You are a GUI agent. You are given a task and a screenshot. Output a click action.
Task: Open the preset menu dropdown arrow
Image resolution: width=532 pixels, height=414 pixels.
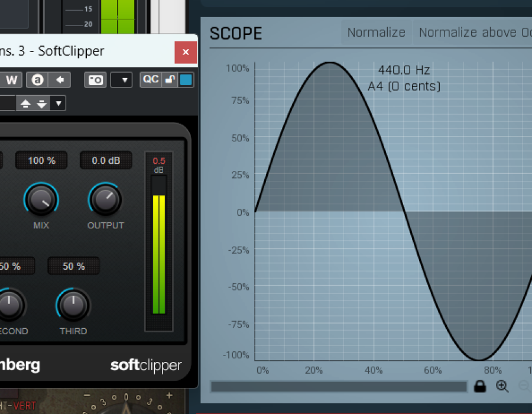tap(59, 103)
